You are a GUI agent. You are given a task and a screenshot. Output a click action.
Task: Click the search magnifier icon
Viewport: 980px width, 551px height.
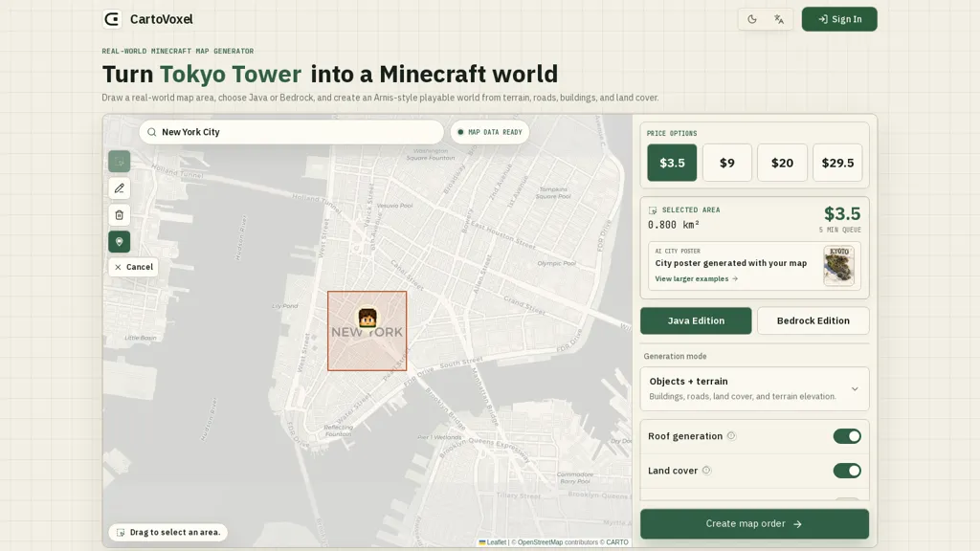point(152,132)
